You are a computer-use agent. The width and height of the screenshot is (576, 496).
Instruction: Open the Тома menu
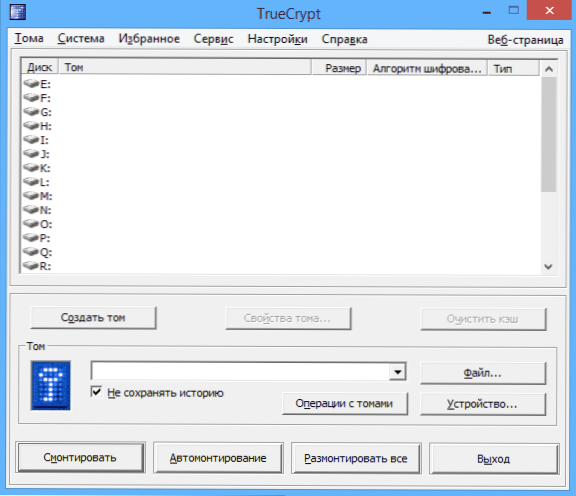click(x=29, y=38)
